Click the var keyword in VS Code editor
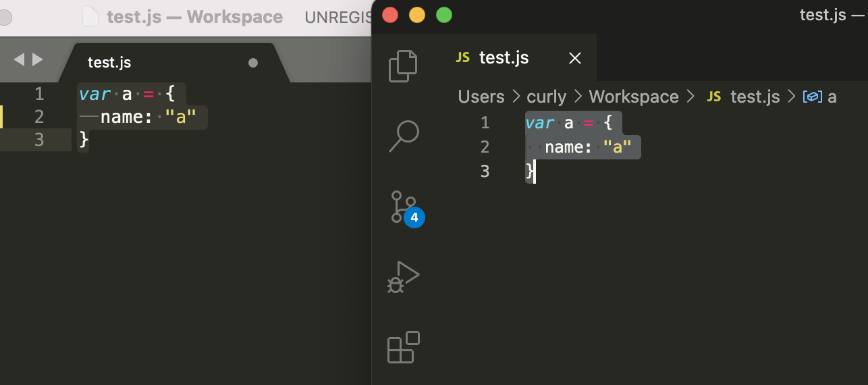 click(x=540, y=123)
